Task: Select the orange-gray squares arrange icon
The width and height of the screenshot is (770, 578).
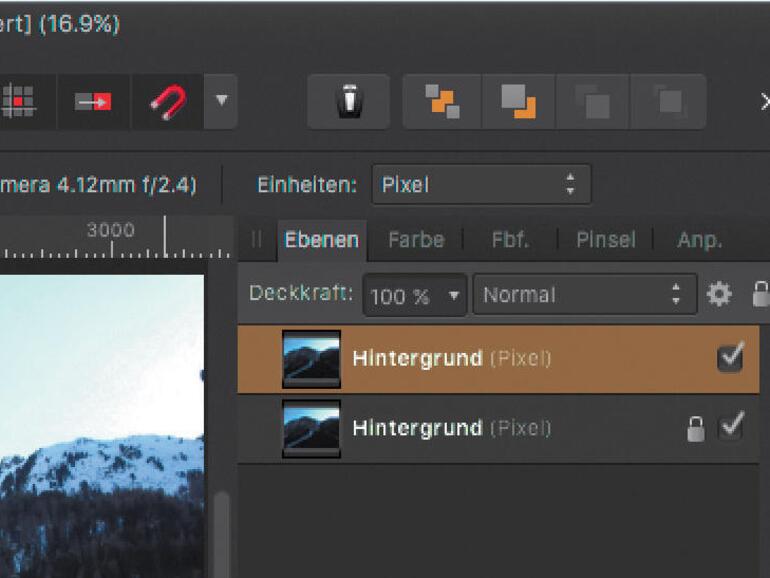Action: [x=442, y=101]
